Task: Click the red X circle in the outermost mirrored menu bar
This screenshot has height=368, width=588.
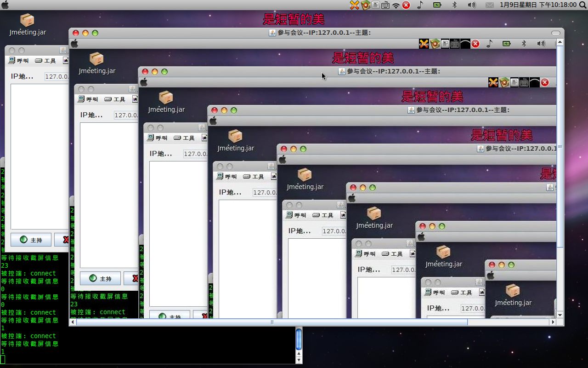Action: pyautogui.click(x=475, y=44)
